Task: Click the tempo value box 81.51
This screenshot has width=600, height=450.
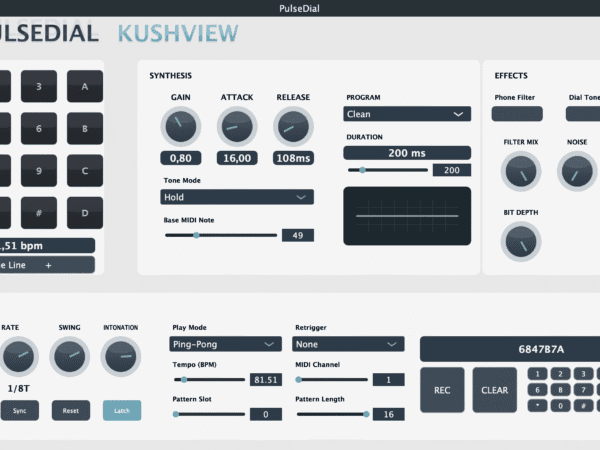Action: tap(266, 380)
